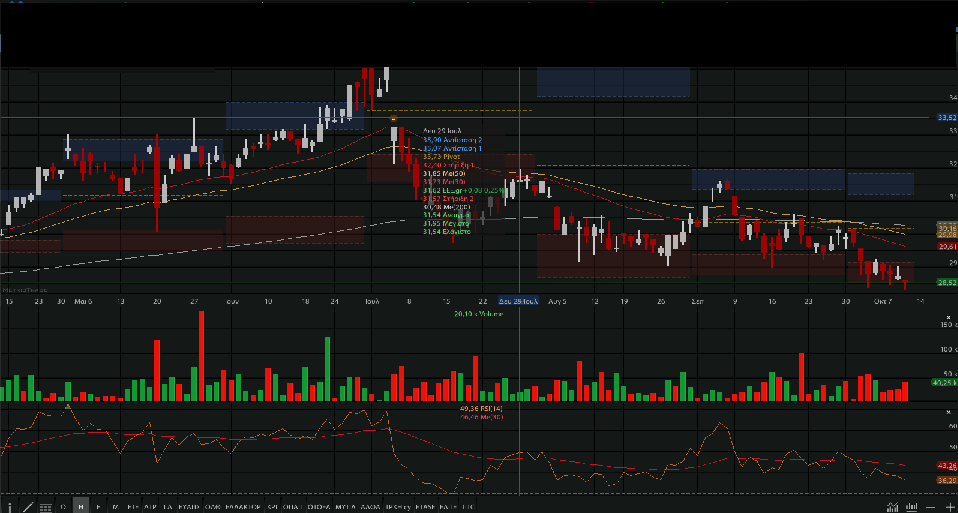Click the highlighted 29 Ιουλ date label
This screenshot has height=513, width=958.
pyautogui.click(x=519, y=302)
